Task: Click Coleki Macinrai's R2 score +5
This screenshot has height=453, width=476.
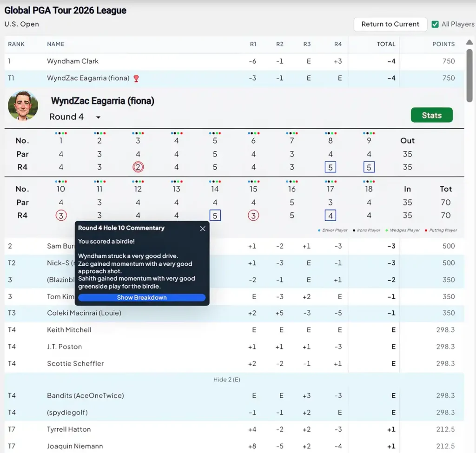Action: 279,313
